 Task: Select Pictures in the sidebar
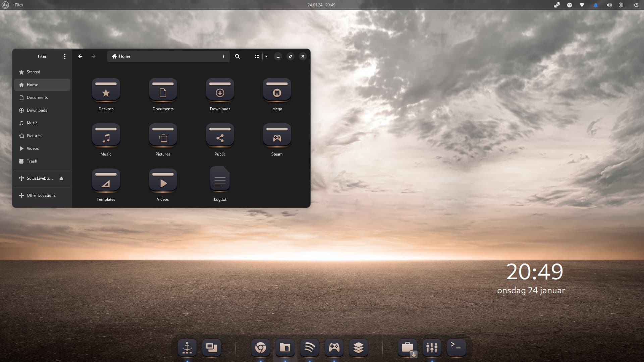42,136
